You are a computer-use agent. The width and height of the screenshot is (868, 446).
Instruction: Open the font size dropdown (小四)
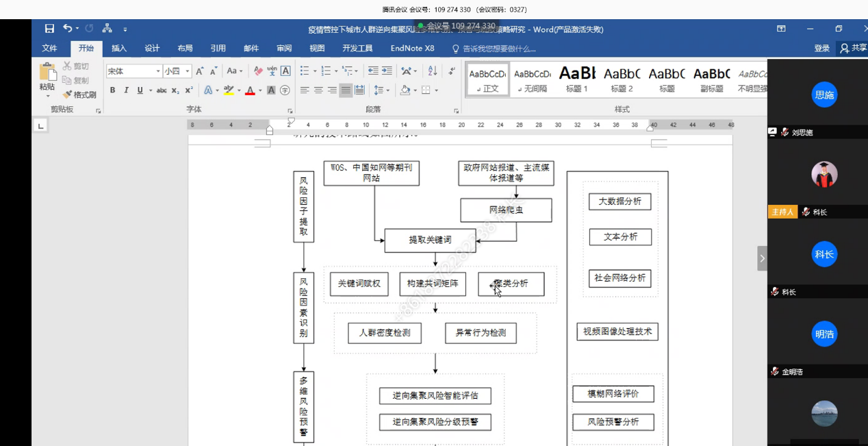pos(188,71)
